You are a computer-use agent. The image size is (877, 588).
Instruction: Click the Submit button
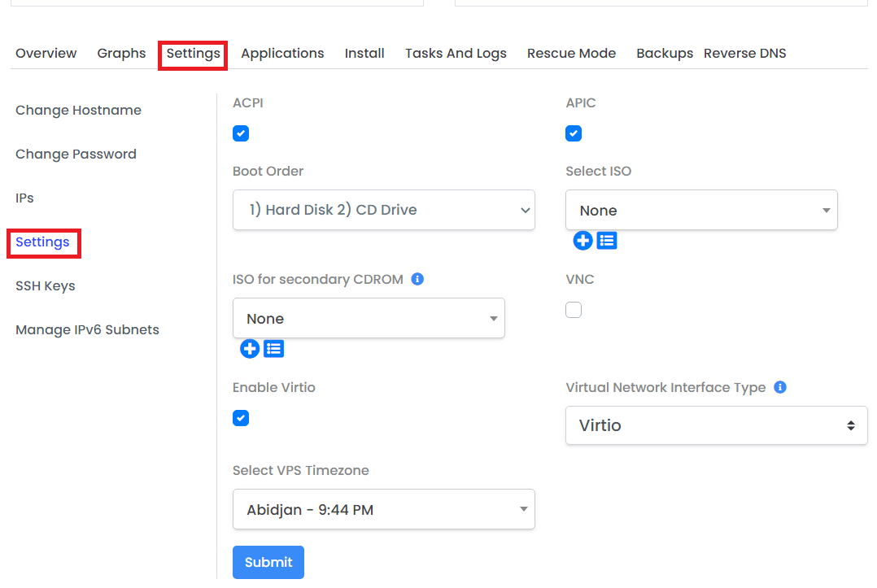click(x=268, y=562)
